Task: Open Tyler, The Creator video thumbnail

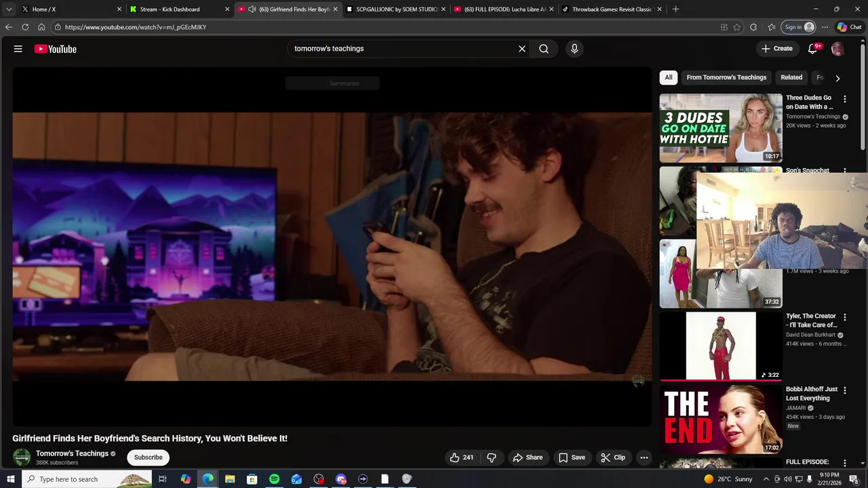Action: click(x=721, y=346)
